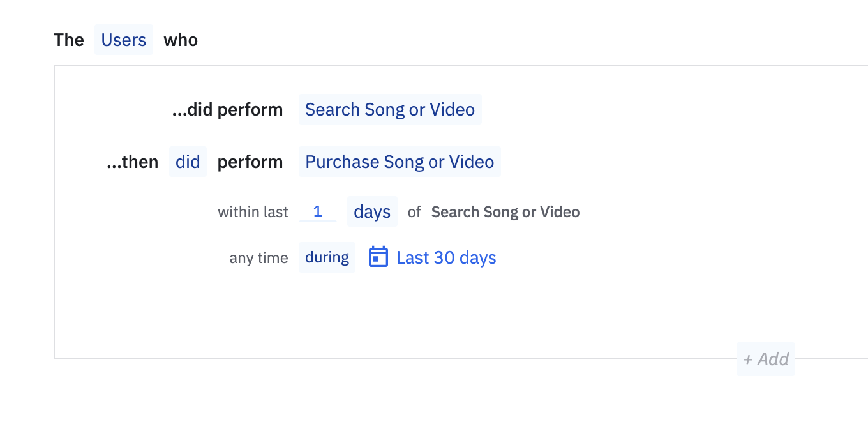Open the Last 30 days date range
The height and width of the screenshot is (433, 868).
click(x=446, y=257)
